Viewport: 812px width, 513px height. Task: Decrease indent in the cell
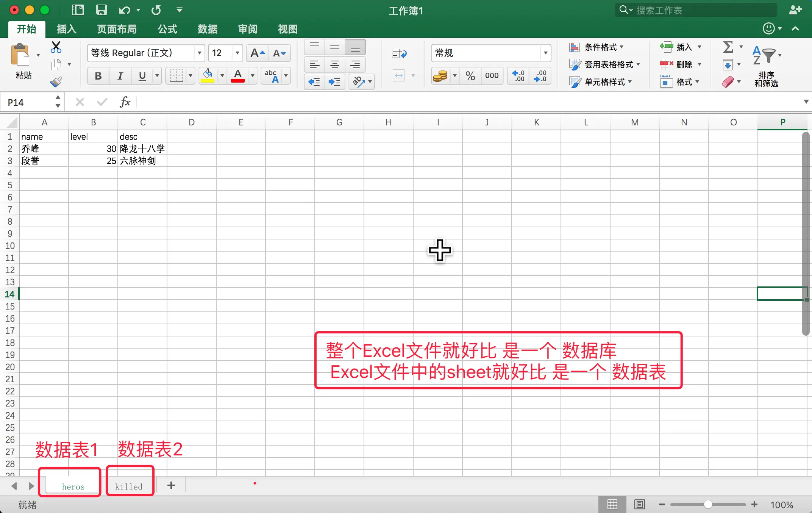314,82
